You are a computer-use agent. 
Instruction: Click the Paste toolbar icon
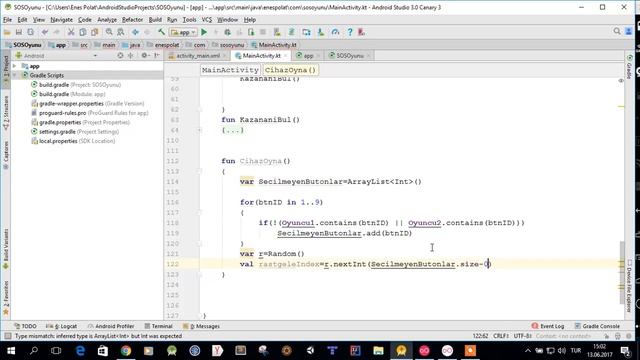click(95, 32)
